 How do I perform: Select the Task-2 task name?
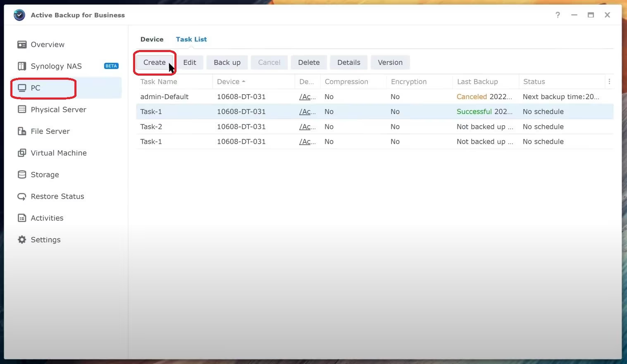151,127
